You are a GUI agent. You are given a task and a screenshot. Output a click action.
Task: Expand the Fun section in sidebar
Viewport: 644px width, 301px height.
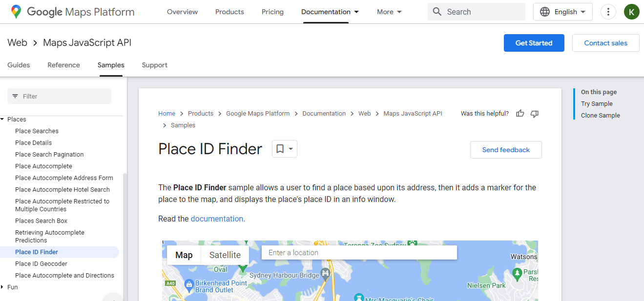[2, 287]
